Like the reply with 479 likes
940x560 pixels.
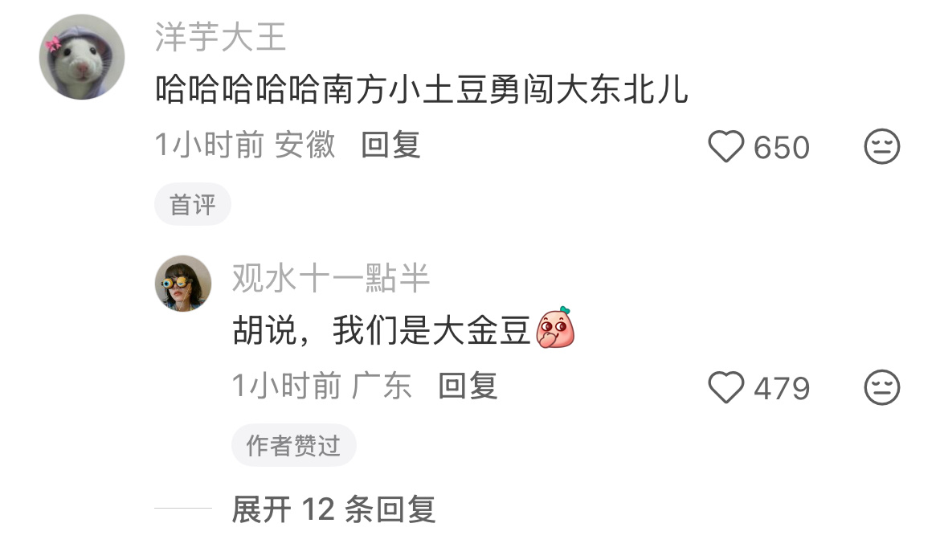click(x=726, y=387)
